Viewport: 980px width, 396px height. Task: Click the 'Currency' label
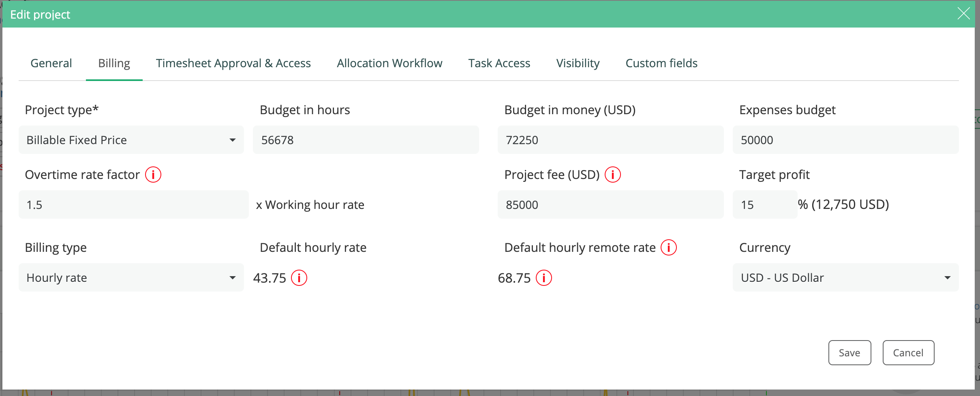pyautogui.click(x=765, y=247)
